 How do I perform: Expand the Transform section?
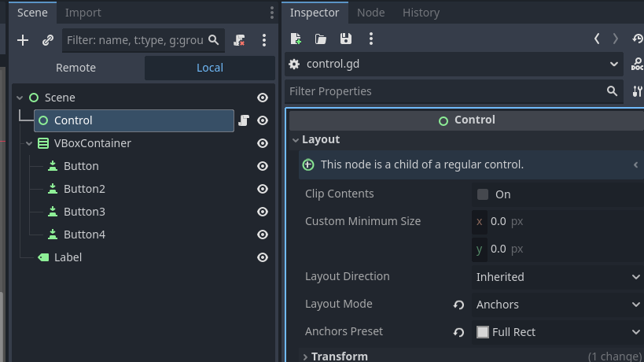coord(305,357)
